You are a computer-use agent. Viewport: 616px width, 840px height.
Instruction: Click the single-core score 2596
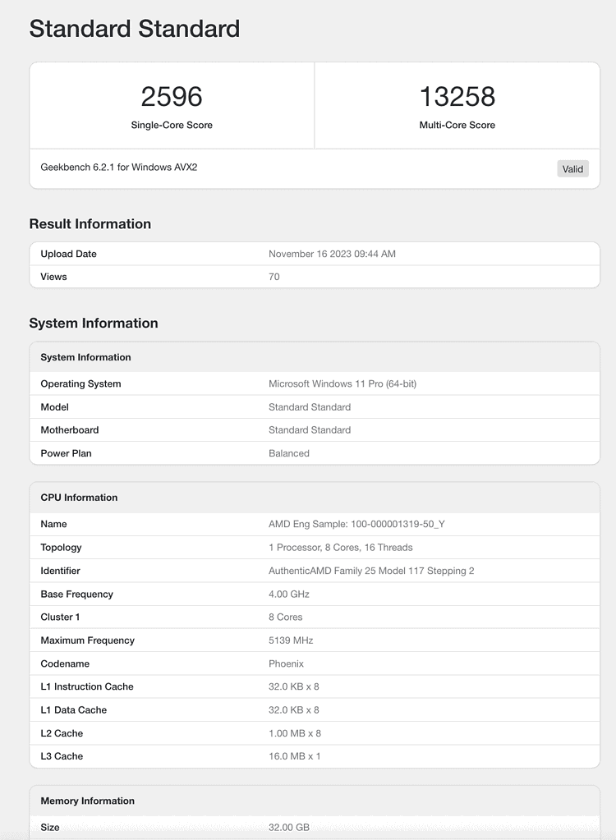(172, 96)
